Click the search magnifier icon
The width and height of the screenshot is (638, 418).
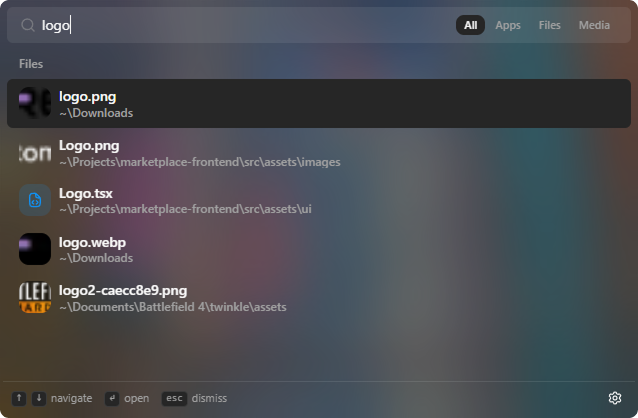coord(28,25)
